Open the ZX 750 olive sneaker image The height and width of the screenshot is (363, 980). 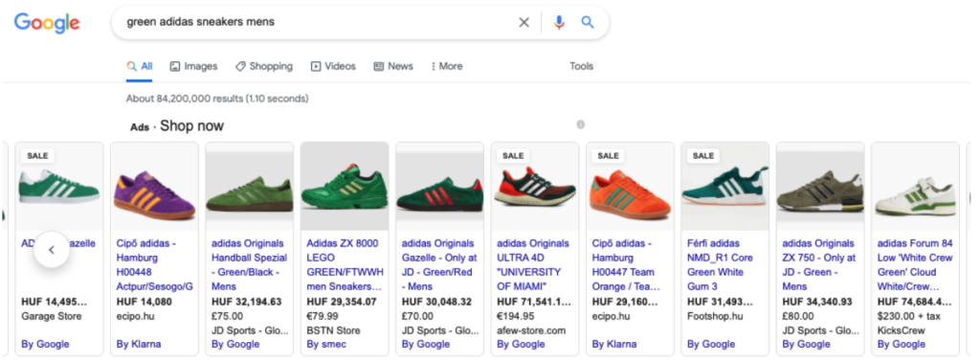[820, 186]
